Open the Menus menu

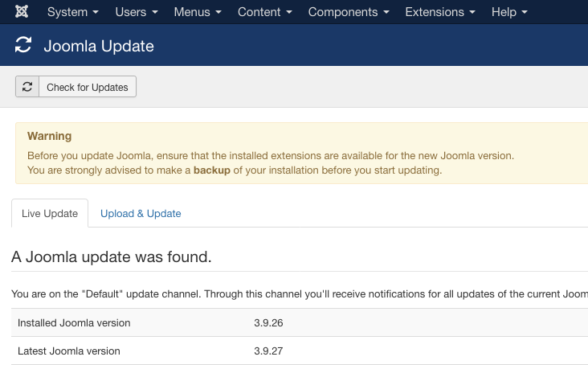[198, 12]
